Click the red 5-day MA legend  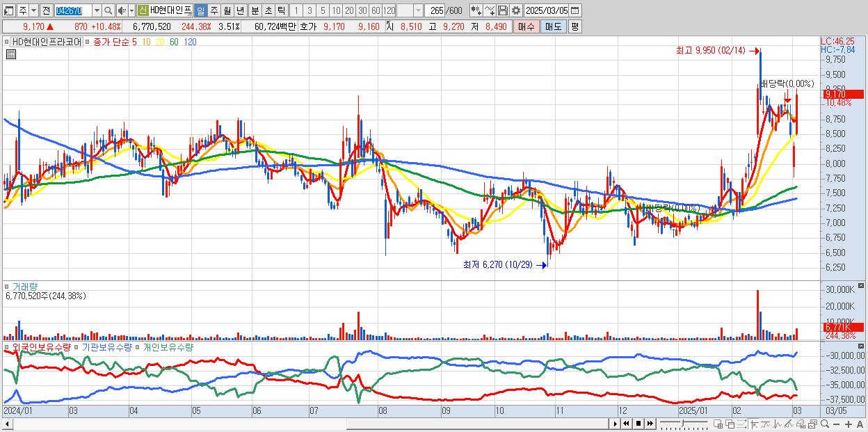pos(134,42)
